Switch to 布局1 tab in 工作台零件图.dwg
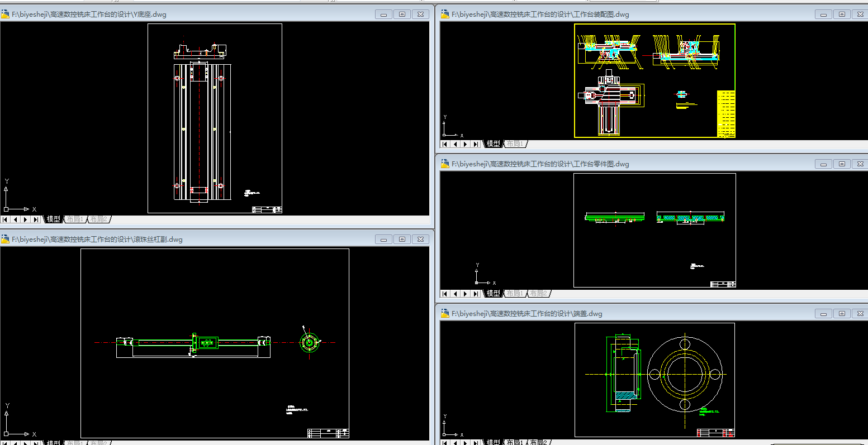The image size is (868, 445). pyautogui.click(x=515, y=294)
